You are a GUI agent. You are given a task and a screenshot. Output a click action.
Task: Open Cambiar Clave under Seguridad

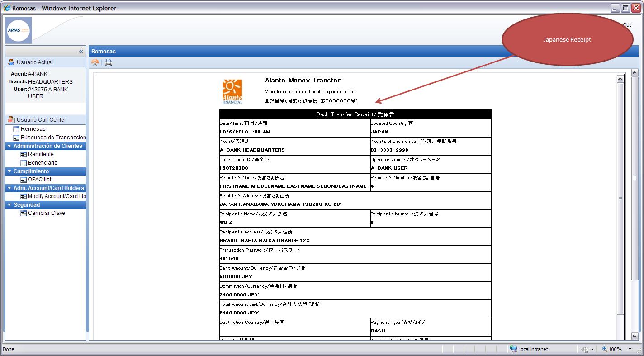[47, 213]
